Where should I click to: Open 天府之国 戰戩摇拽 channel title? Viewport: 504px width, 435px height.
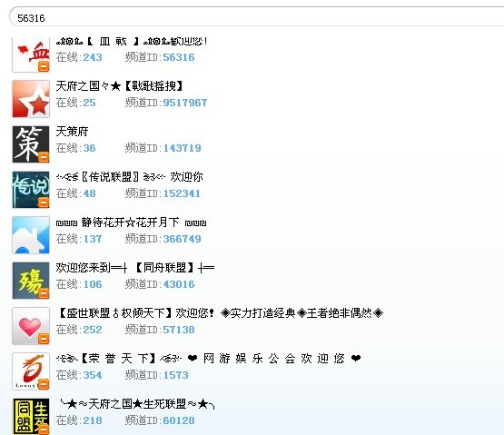pos(119,86)
